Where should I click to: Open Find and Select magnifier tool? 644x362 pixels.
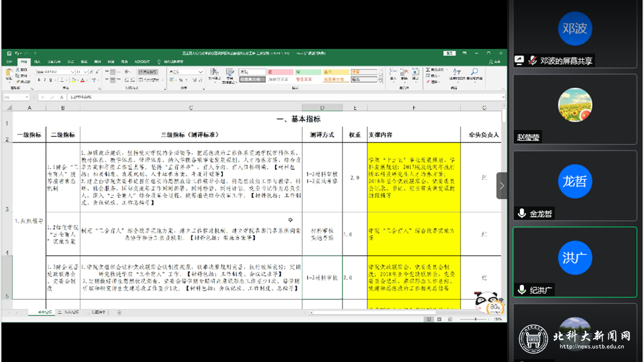[474, 73]
